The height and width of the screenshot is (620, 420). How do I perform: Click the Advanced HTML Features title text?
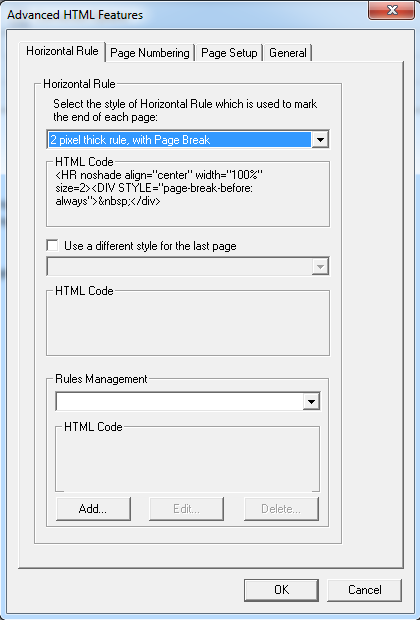tap(75, 15)
